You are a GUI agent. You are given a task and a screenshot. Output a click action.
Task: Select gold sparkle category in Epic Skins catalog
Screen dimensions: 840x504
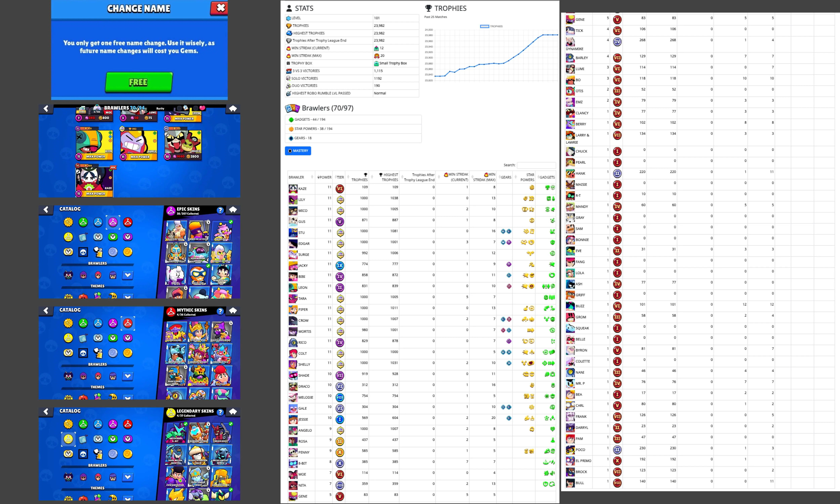68,222
